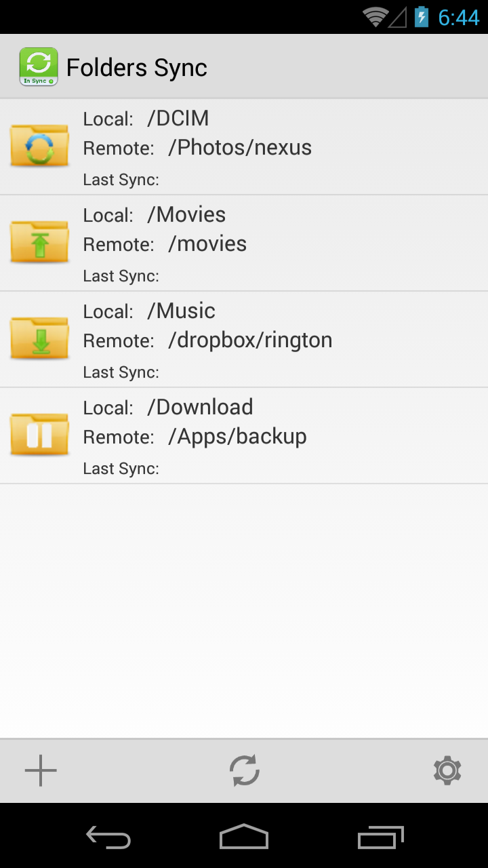Image resolution: width=488 pixels, height=868 pixels.
Task: Tap the Folders Sync title text
Action: (136, 66)
